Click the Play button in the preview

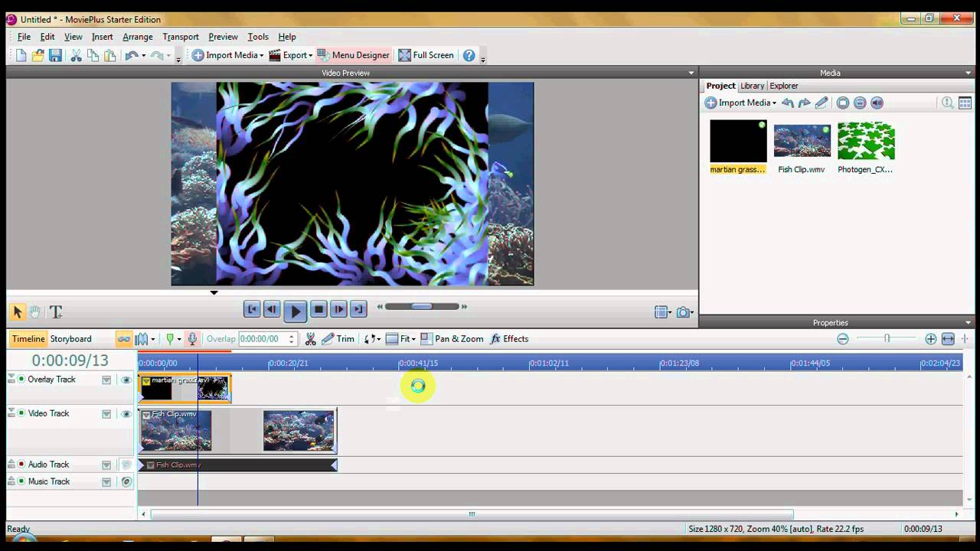295,310
